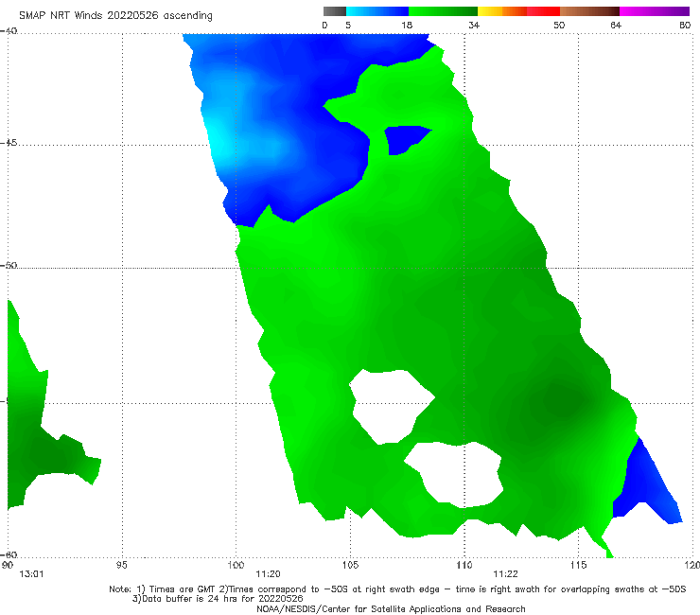Click the color scale label '64'
This screenshot has height=615, width=700.
[616, 25]
